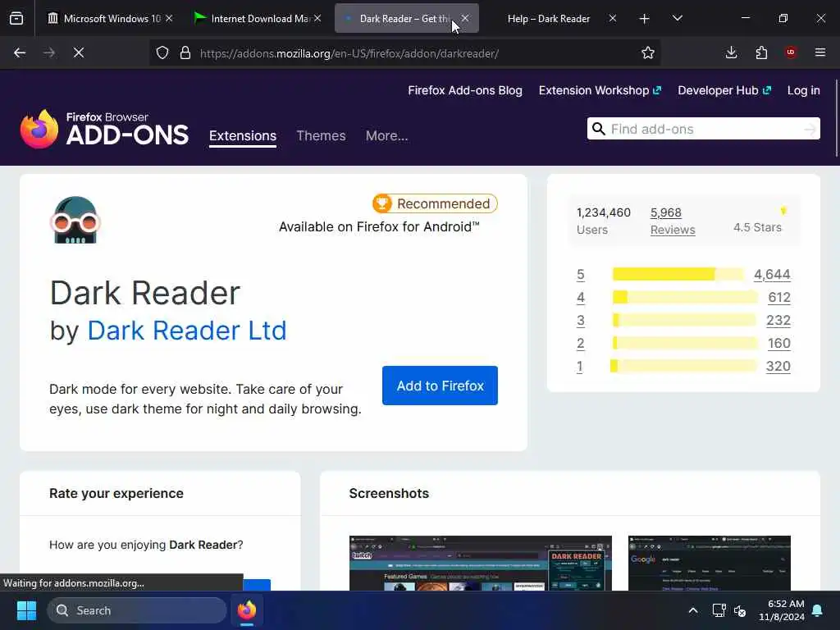Go back to previous page

point(20,52)
